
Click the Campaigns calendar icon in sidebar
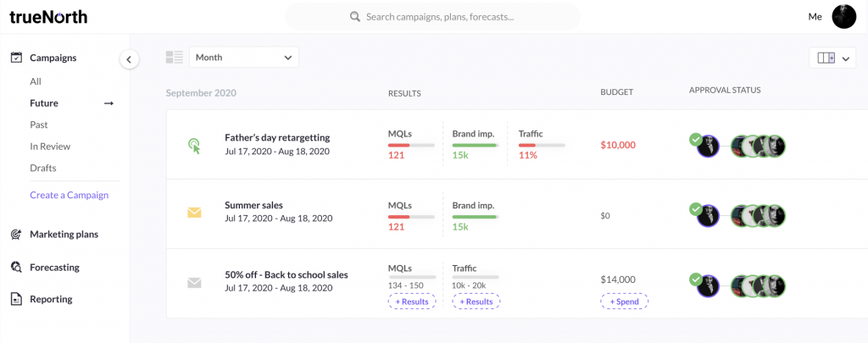[16, 58]
